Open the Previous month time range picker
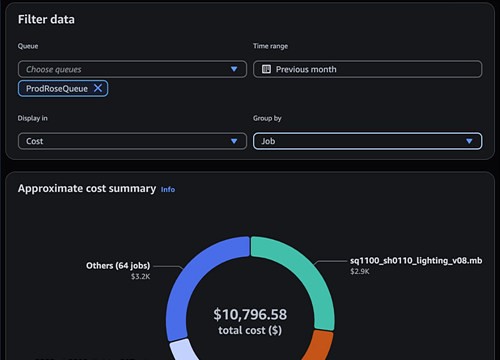The image size is (500, 360). point(368,69)
